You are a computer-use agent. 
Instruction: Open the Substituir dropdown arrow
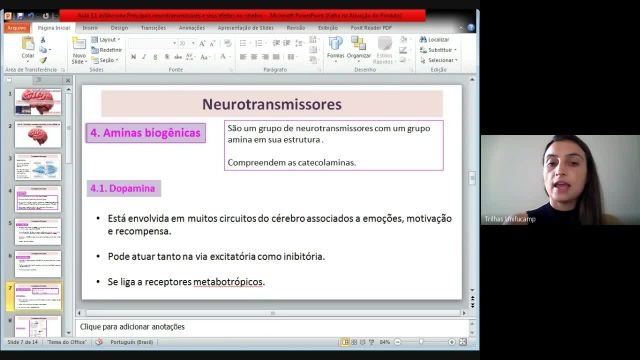pos(455,50)
